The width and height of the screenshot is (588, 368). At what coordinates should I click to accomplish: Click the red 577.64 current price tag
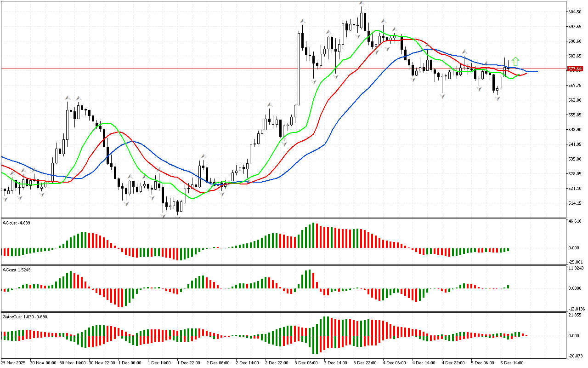click(575, 69)
